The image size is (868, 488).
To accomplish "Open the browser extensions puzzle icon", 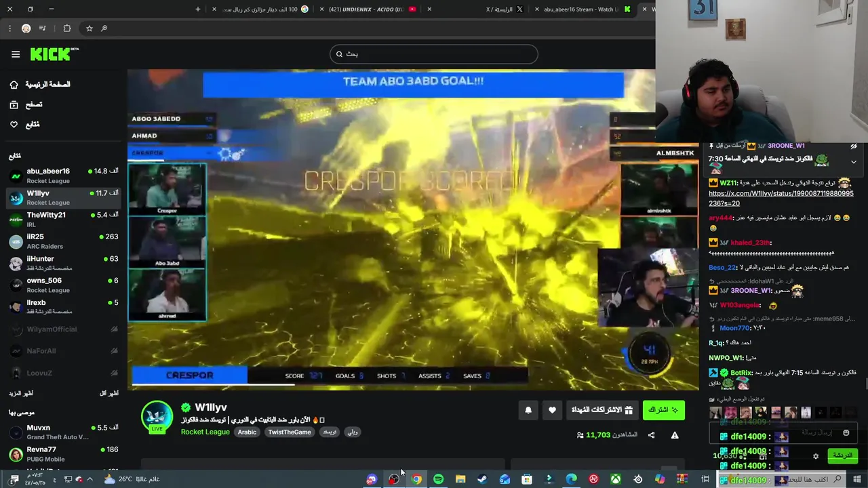I will [x=66, y=28].
